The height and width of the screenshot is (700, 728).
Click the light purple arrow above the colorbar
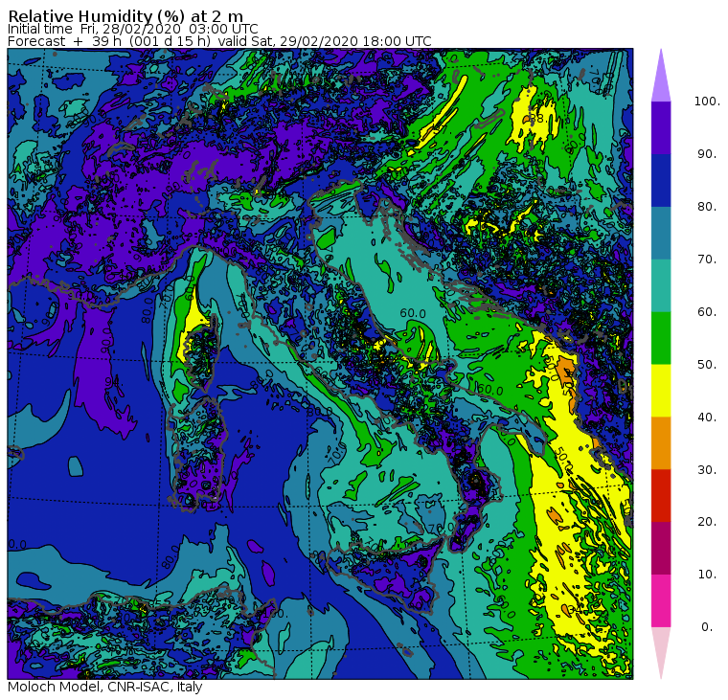click(661, 77)
